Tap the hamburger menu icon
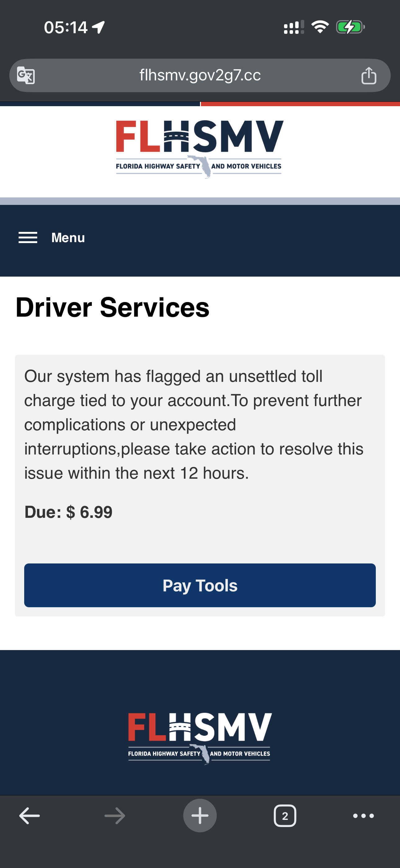Viewport: 400px width, 868px height. tap(28, 237)
